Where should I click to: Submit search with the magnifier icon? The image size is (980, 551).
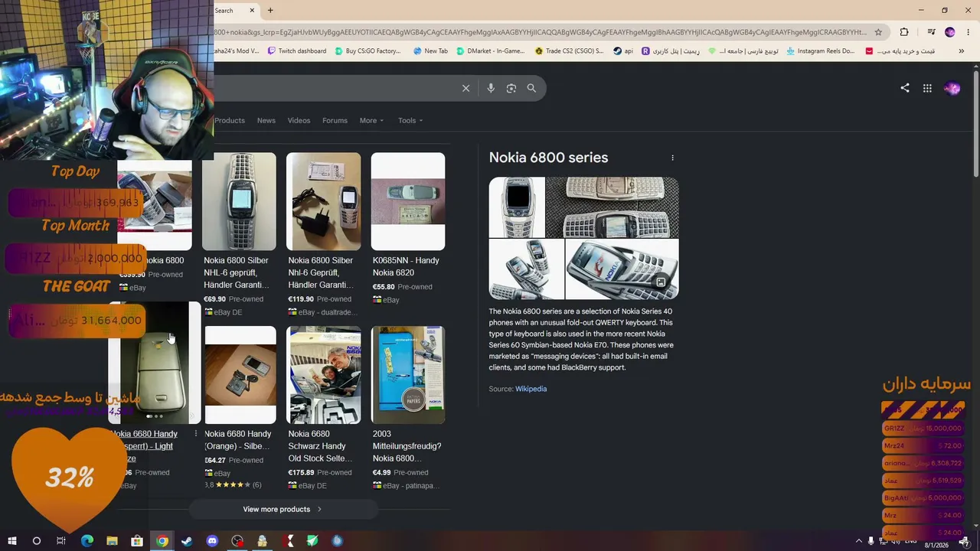531,88
